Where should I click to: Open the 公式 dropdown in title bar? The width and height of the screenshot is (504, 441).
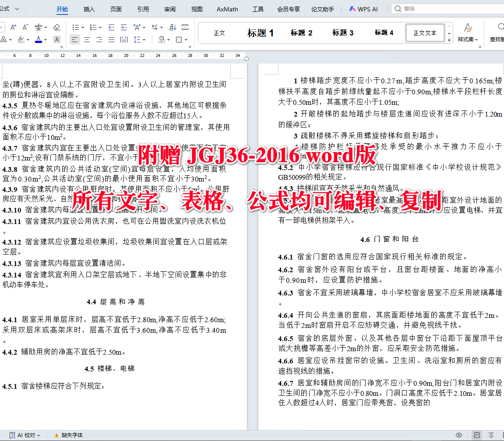point(17,9)
